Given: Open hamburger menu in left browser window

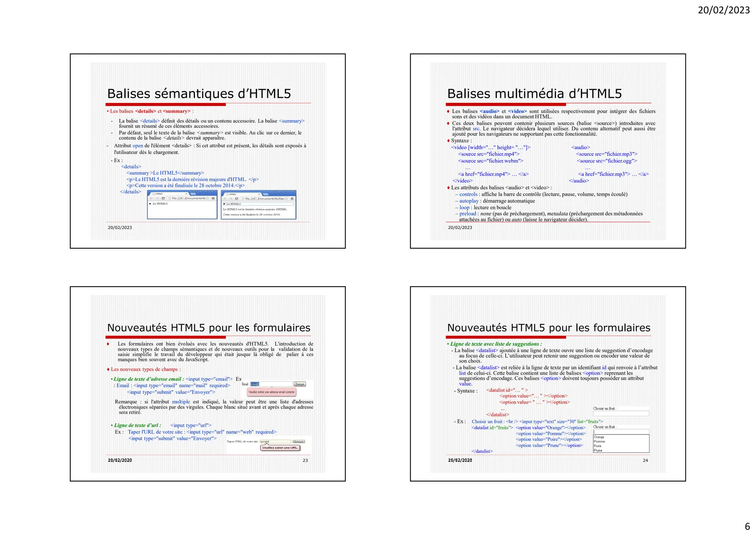Looking at the screenshot, I should 213,198.
